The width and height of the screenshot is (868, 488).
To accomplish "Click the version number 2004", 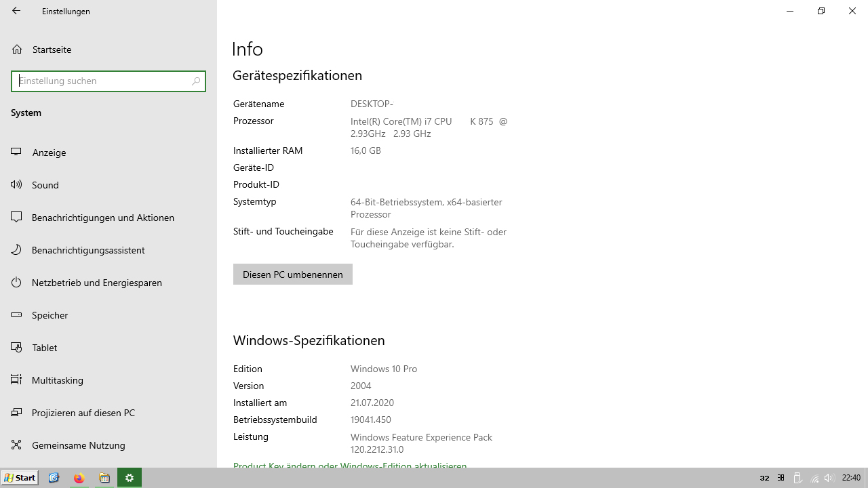I will [x=361, y=386].
